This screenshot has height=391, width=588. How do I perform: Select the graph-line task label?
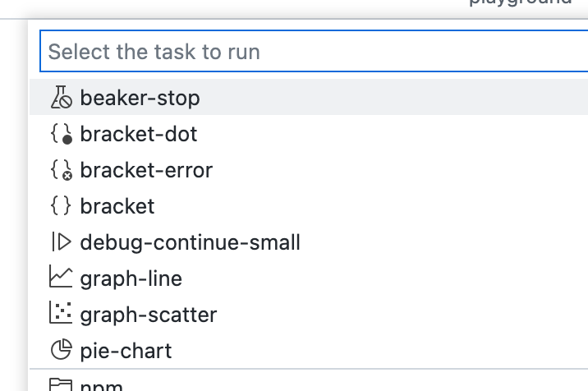[x=131, y=278]
